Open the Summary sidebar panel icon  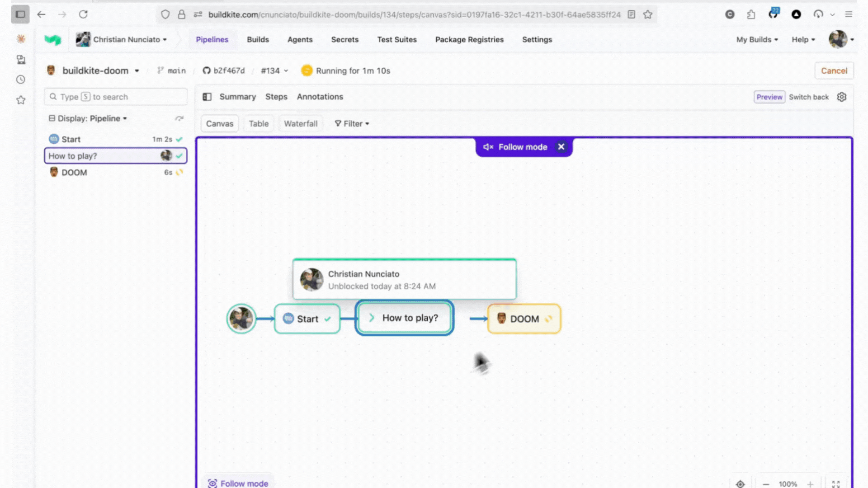[x=207, y=97]
